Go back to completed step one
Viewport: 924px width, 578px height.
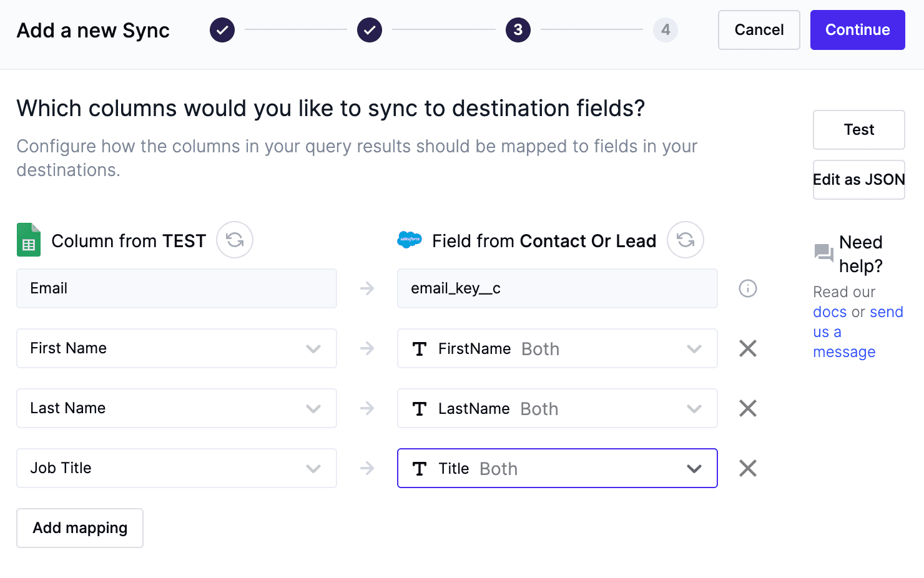click(x=222, y=30)
